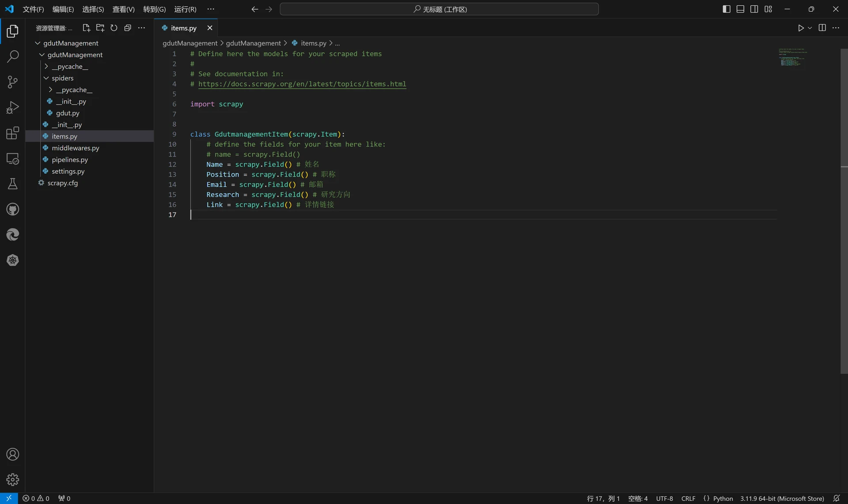Open the Extensions view
The height and width of the screenshot is (504, 848).
(13, 133)
